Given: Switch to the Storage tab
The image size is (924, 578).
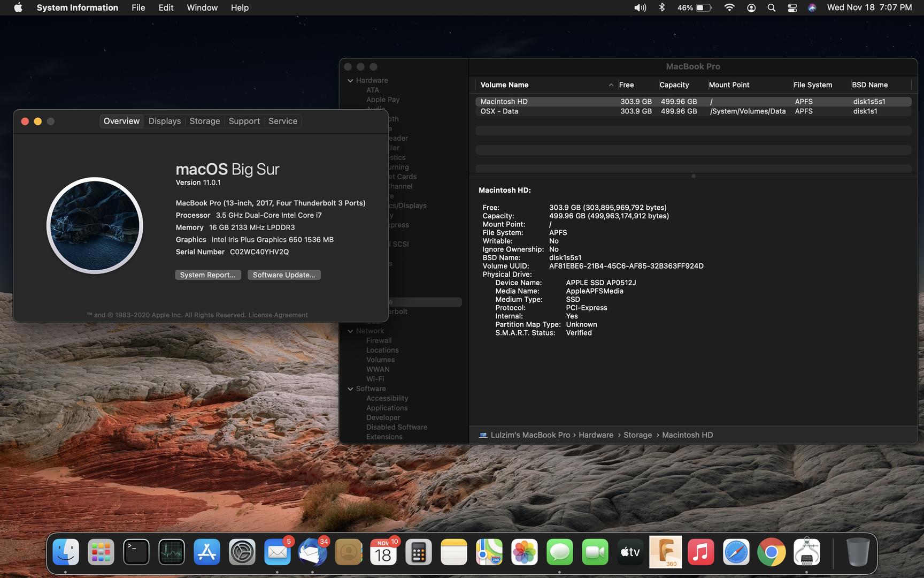Looking at the screenshot, I should [205, 121].
